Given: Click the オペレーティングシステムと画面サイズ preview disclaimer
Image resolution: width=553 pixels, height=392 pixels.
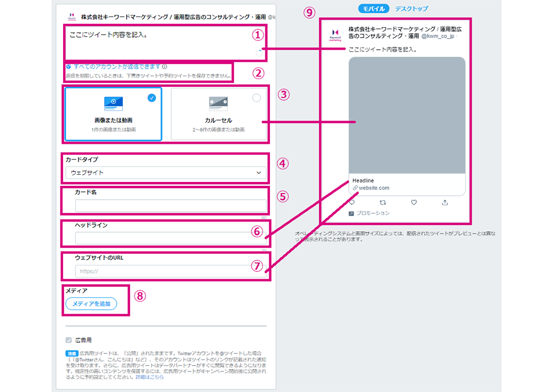Looking at the screenshot, I should point(395,236).
